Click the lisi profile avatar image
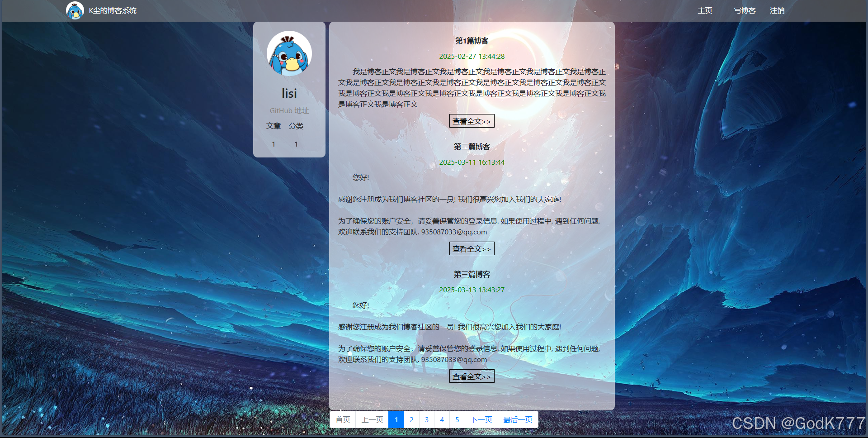 289,53
